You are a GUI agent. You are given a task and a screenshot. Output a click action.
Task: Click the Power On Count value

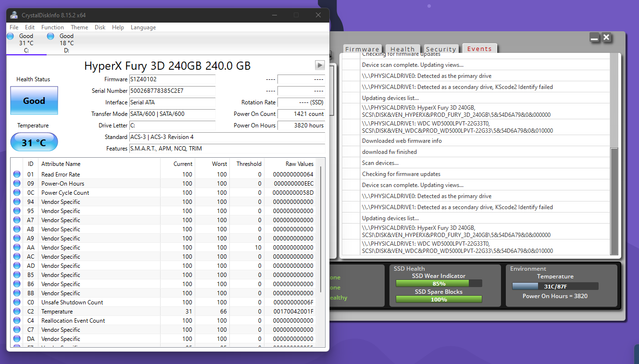301,114
